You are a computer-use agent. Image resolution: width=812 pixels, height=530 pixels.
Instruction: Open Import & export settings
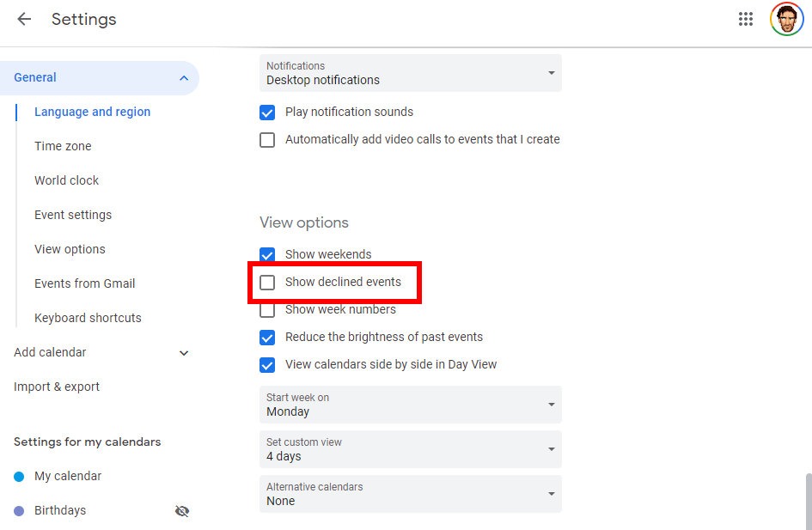56,387
